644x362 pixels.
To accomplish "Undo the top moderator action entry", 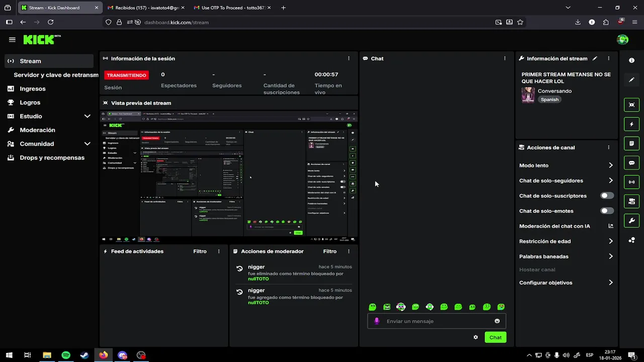I will pos(239,268).
